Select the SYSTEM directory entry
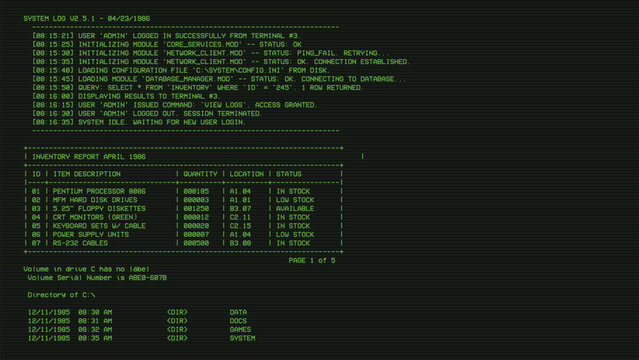 pos(141,338)
